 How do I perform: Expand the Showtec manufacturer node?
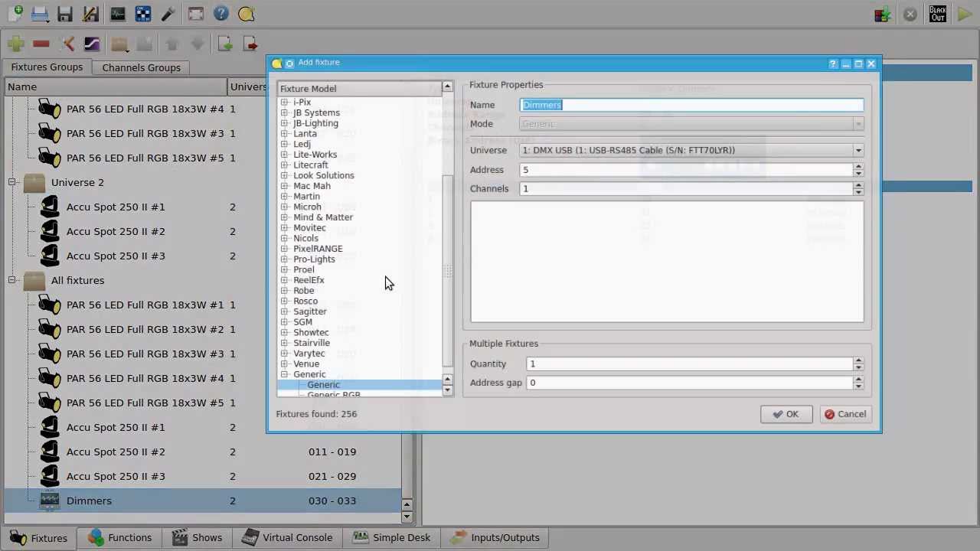[284, 333]
